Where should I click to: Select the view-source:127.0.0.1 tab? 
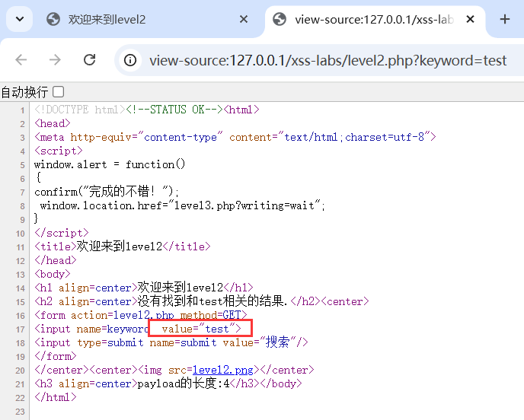[374, 20]
